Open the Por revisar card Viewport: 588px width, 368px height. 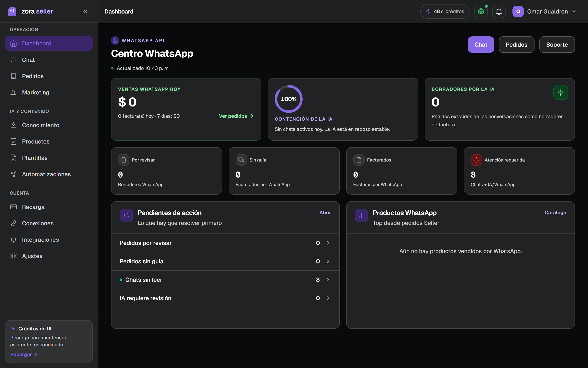166,171
